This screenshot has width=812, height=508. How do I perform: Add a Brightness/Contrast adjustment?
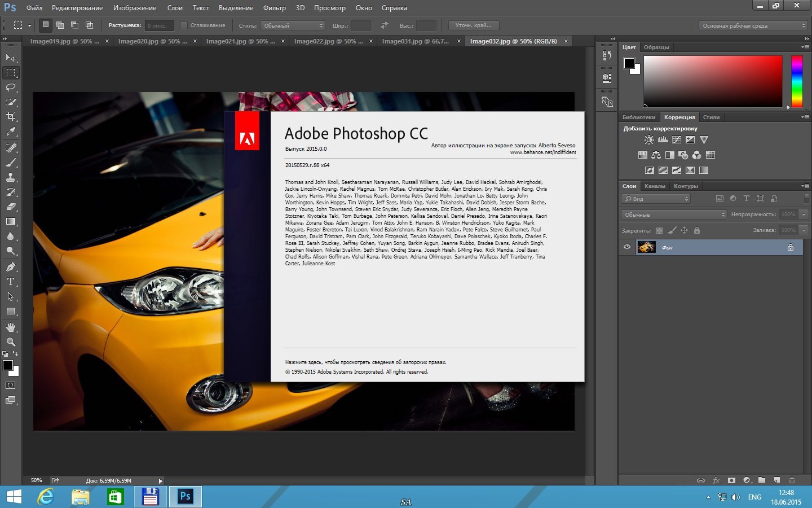pos(649,140)
